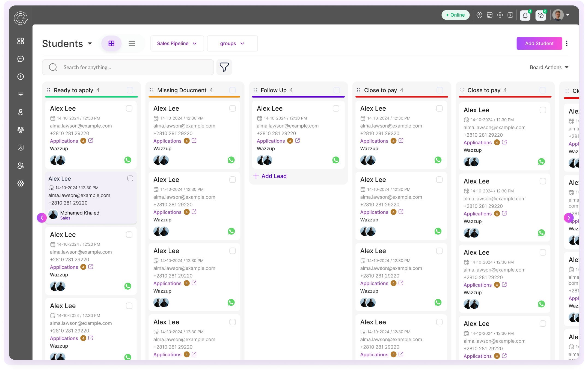Open the Sales Pipeline dropdown

[177, 43]
